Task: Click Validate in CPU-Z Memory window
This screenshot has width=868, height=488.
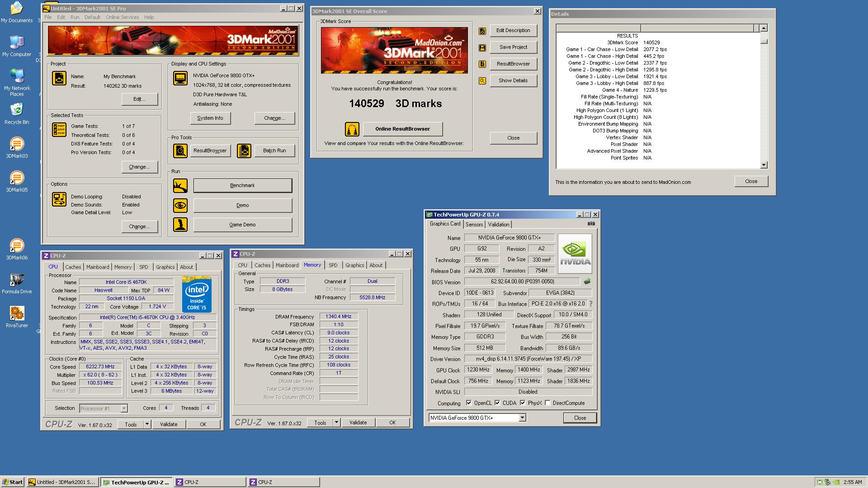Action: coord(358,422)
